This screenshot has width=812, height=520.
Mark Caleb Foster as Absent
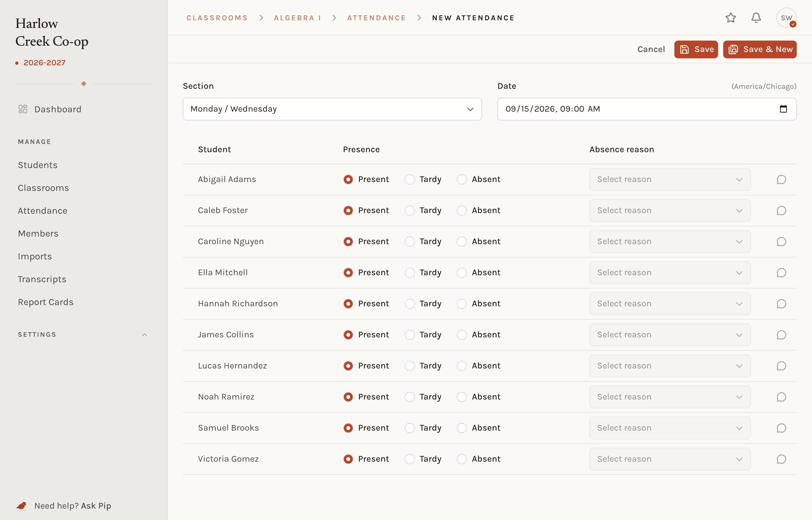462,210
